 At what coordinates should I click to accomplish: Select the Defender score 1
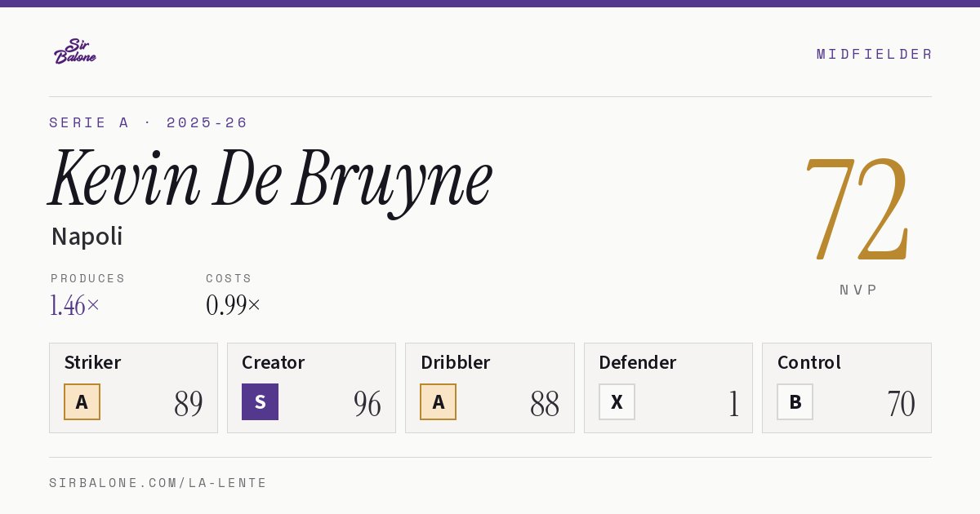click(x=733, y=403)
